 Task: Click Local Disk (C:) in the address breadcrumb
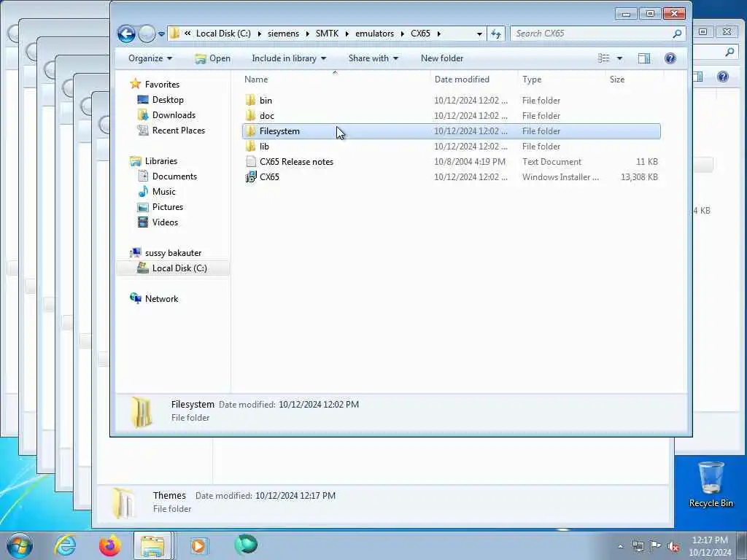[223, 34]
